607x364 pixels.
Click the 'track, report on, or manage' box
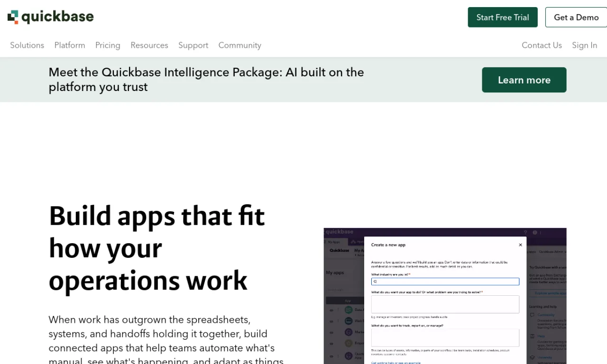pos(445,338)
